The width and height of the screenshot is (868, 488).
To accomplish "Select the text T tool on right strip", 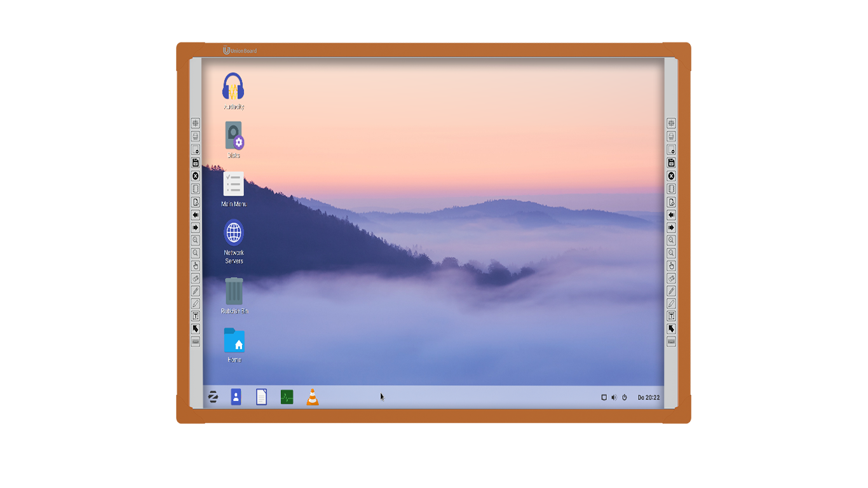I will 671,316.
